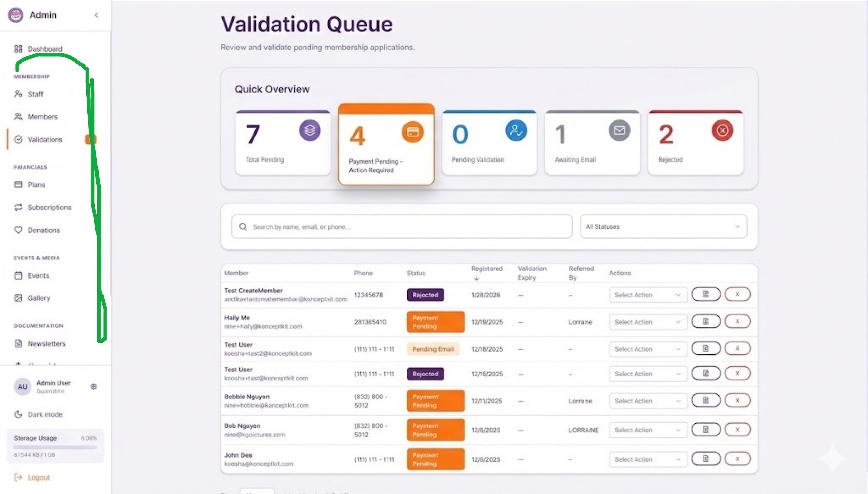Collapse the Admin sidebar with the chevron
Image resolution: width=868 pixels, height=494 pixels.
click(x=97, y=15)
